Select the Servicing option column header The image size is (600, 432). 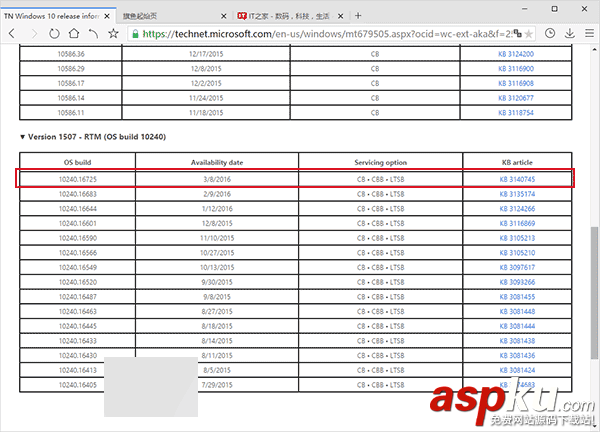381,162
